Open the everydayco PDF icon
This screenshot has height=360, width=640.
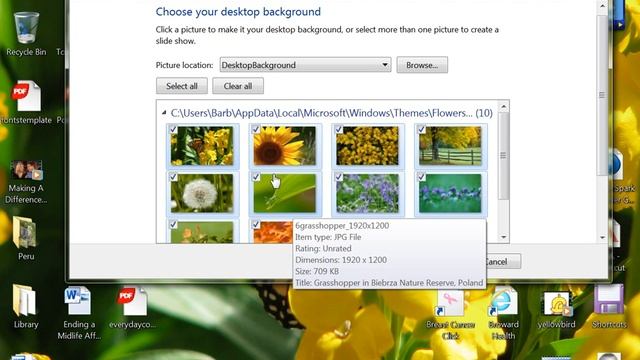point(132,307)
